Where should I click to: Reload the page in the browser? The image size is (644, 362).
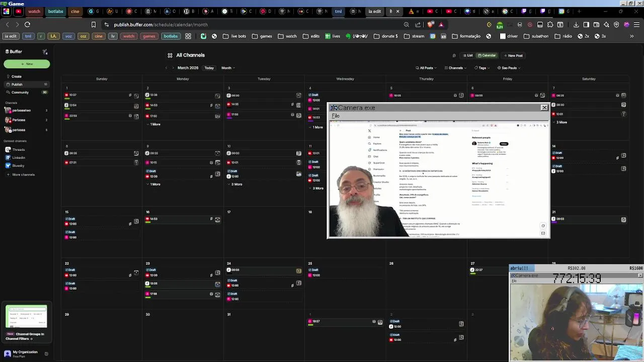[27, 24]
